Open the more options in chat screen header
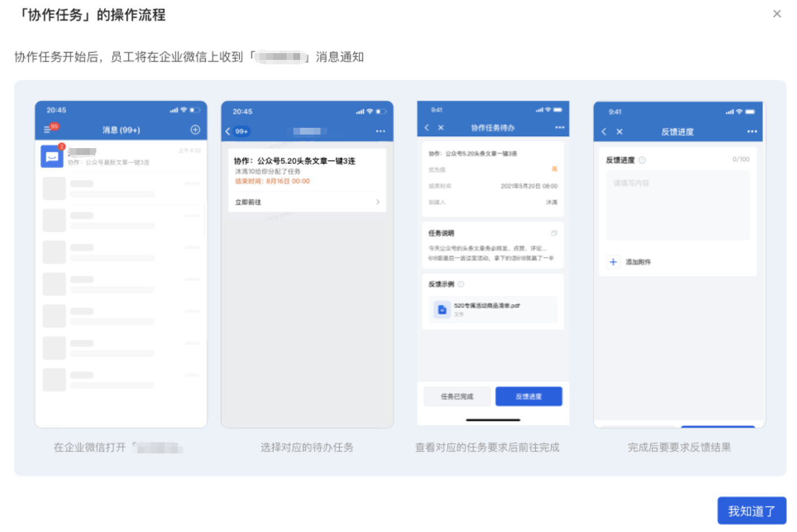 pos(380,131)
